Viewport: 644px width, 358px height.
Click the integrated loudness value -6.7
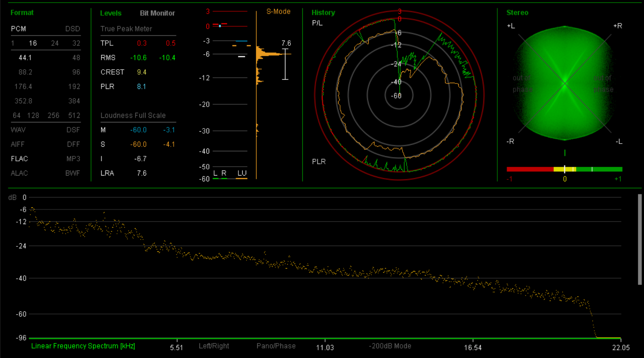click(x=140, y=159)
